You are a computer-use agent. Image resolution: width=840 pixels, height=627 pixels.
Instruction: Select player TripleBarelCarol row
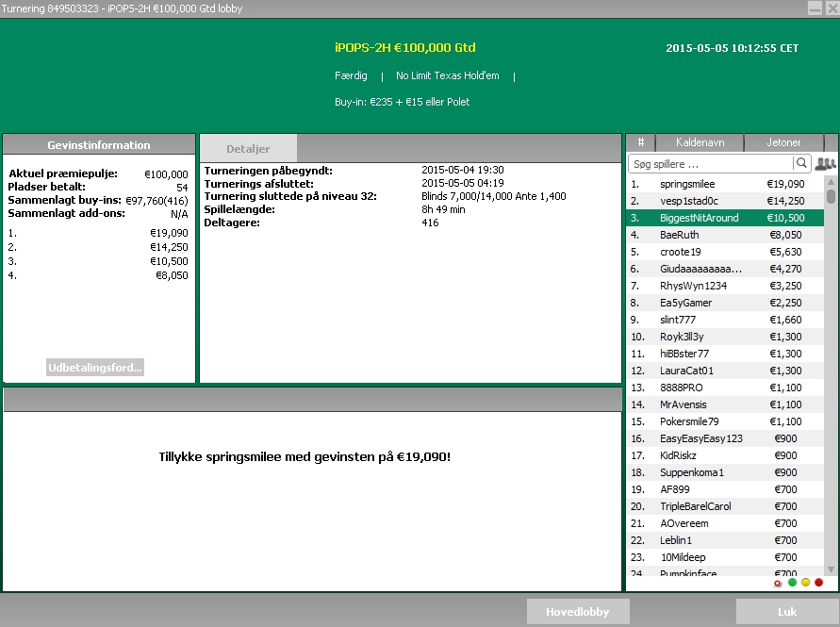pos(725,506)
